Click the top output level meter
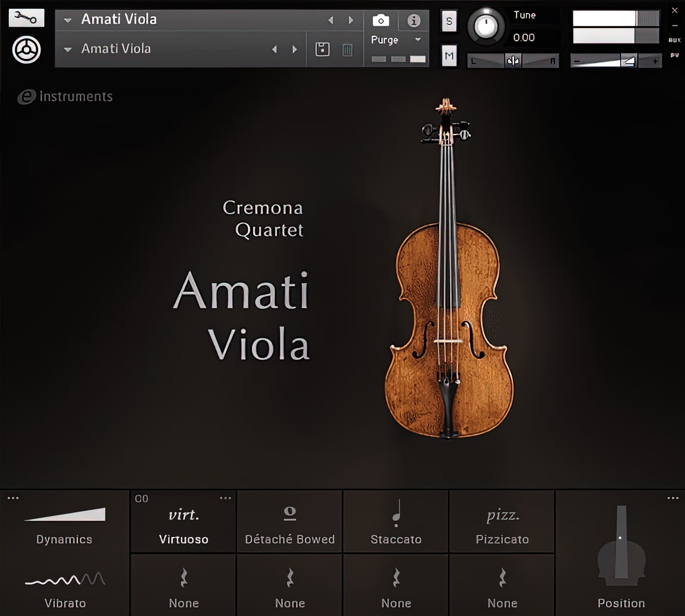Image resolution: width=685 pixels, height=616 pixels. [616, 18]
